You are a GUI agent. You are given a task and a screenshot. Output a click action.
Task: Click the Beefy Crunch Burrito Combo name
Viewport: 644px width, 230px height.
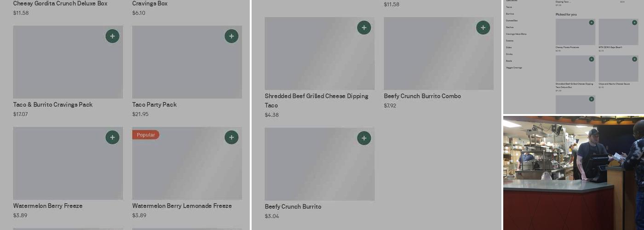point(422,96)
